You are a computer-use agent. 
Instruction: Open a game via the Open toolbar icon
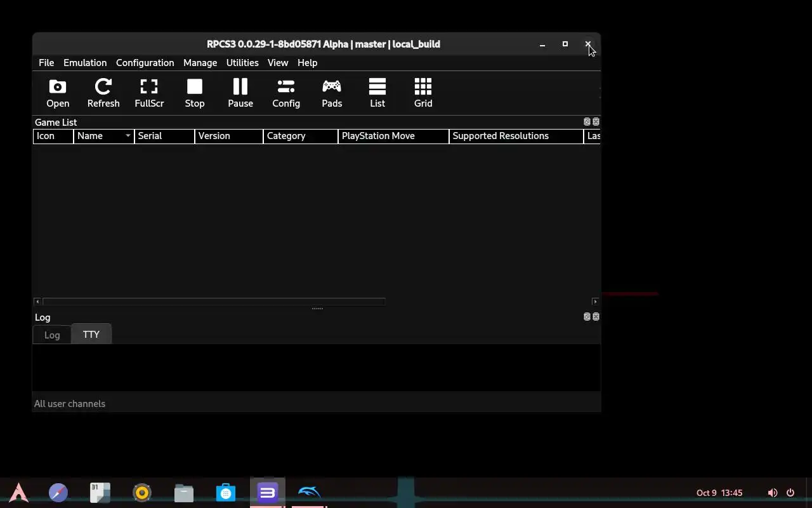58,93
